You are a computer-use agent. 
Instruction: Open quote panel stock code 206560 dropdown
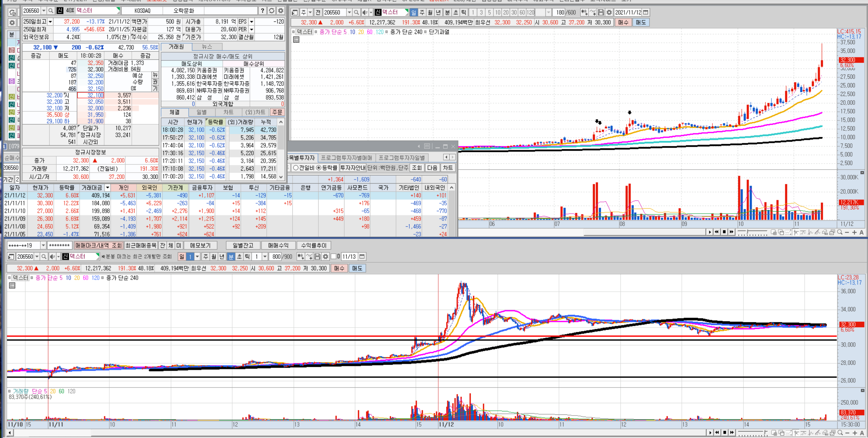44,11
